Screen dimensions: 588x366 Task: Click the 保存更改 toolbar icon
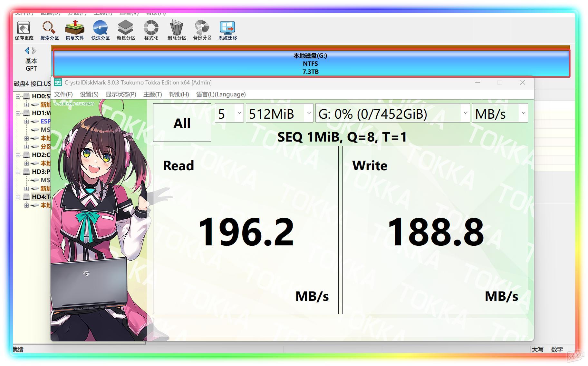tap(24, 31)
